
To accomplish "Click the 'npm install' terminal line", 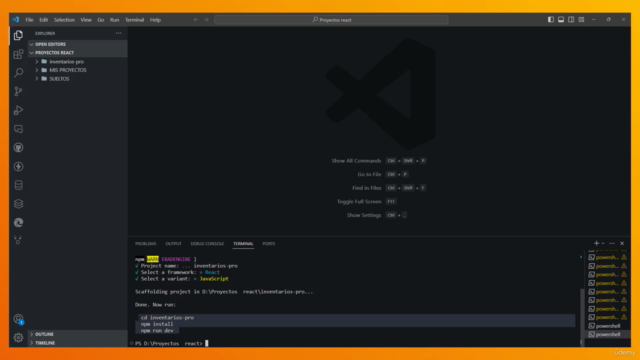I will [x=157, y=324].
